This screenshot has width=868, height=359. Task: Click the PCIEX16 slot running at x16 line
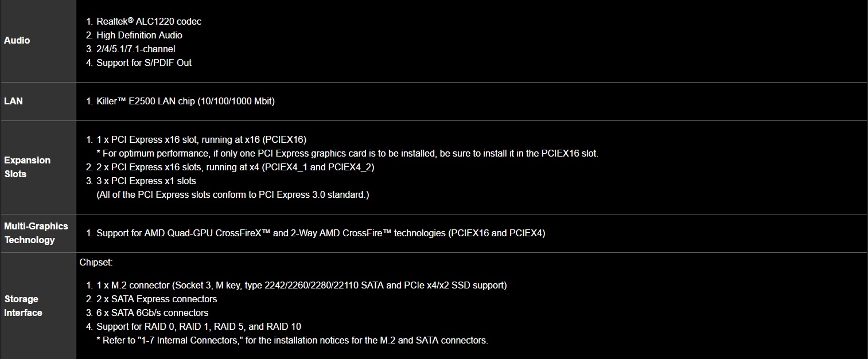click(201, 140)
